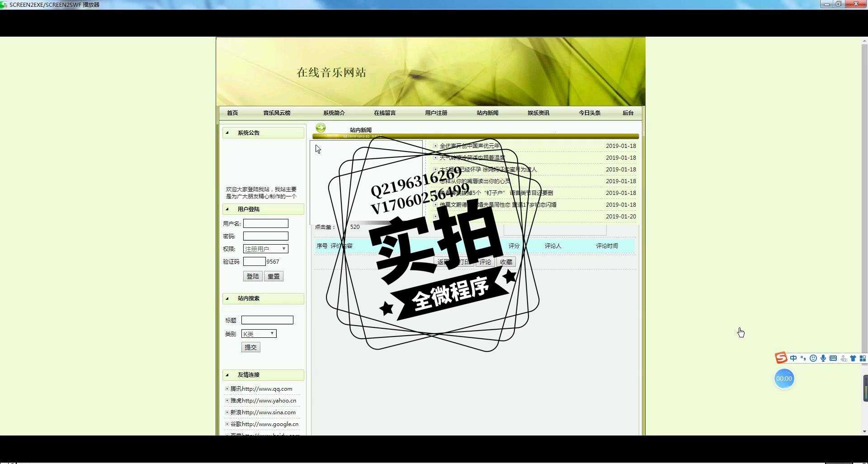Open the 新浪 http://www.sina.com link
The image size is (868, 464).
[263, 412]
